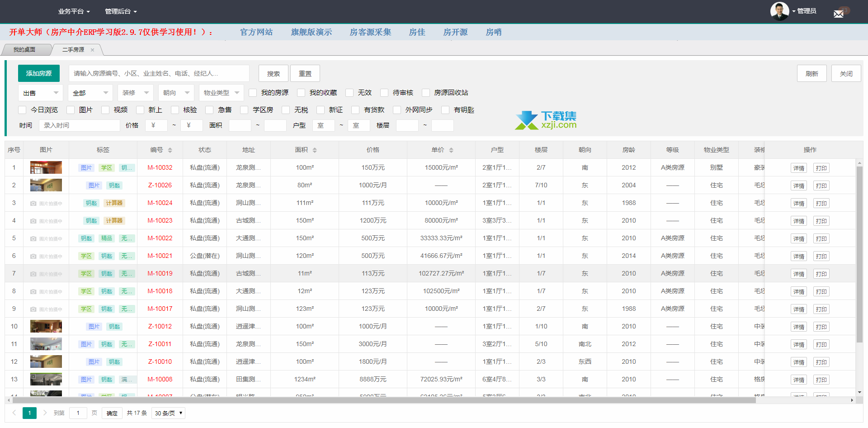868x428 pixels.
Task: Toggle 我的收藏 checkbox
Action: 301,93
